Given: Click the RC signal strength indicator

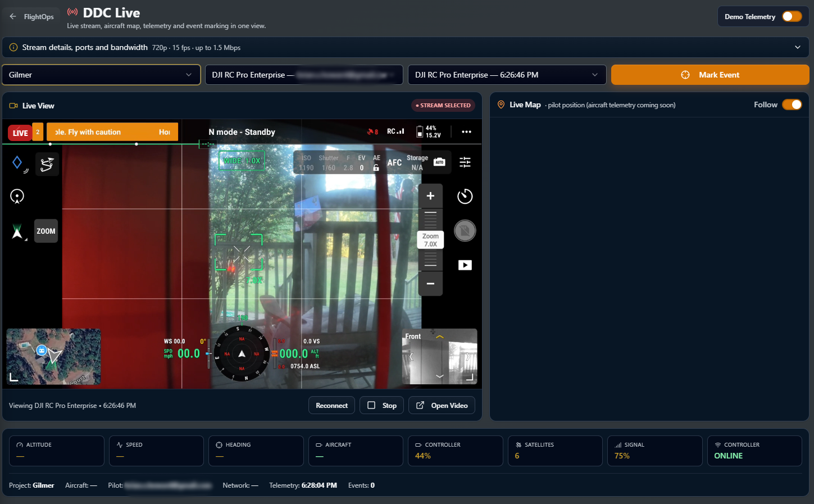Looking at the screenshot, I should tap(395, 131).
